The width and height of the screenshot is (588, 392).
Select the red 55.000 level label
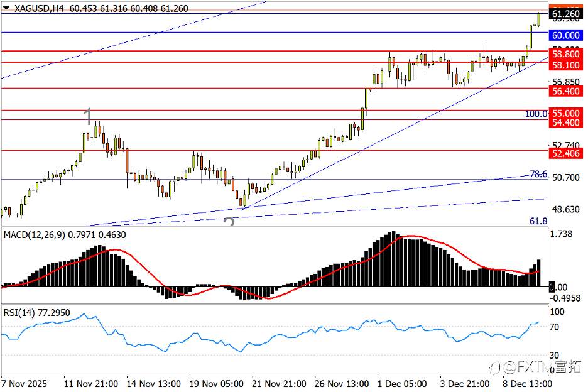point(566,113)
